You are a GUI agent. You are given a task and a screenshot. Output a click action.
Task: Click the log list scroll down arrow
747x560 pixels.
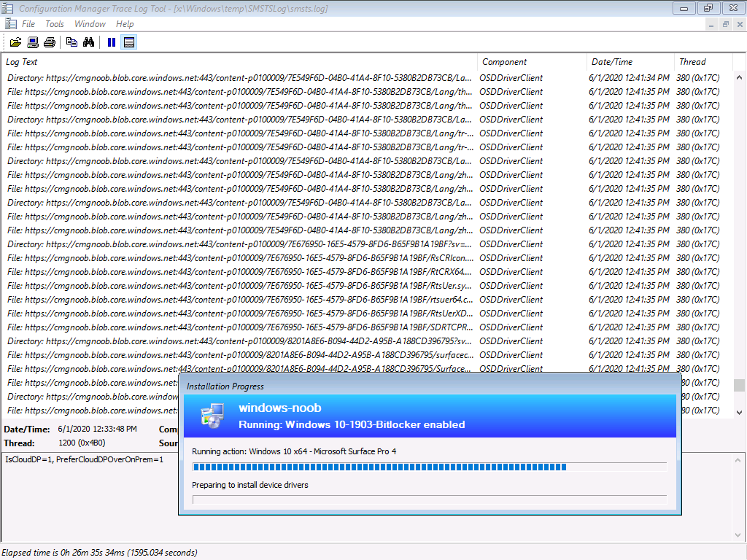pos(739,413)
